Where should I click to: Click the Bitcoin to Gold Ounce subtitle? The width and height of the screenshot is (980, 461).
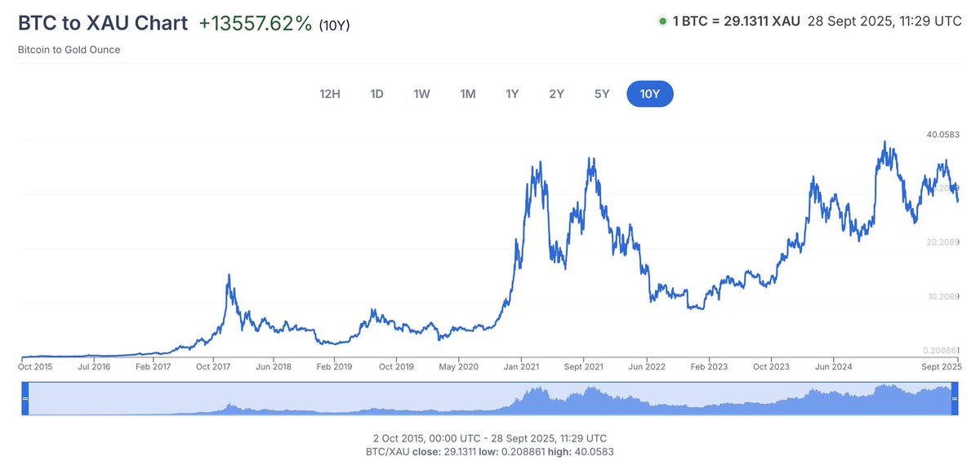tap(69, 50)
